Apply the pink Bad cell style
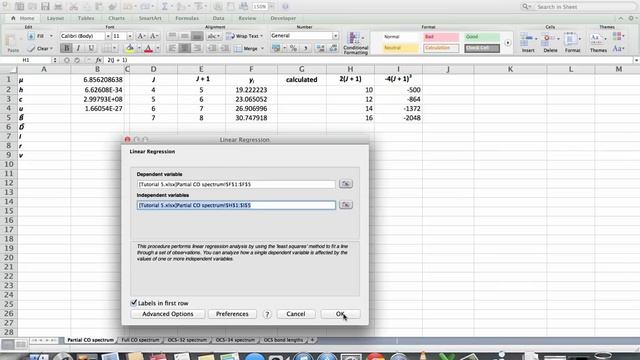640x360 pixels. point(441,37)
